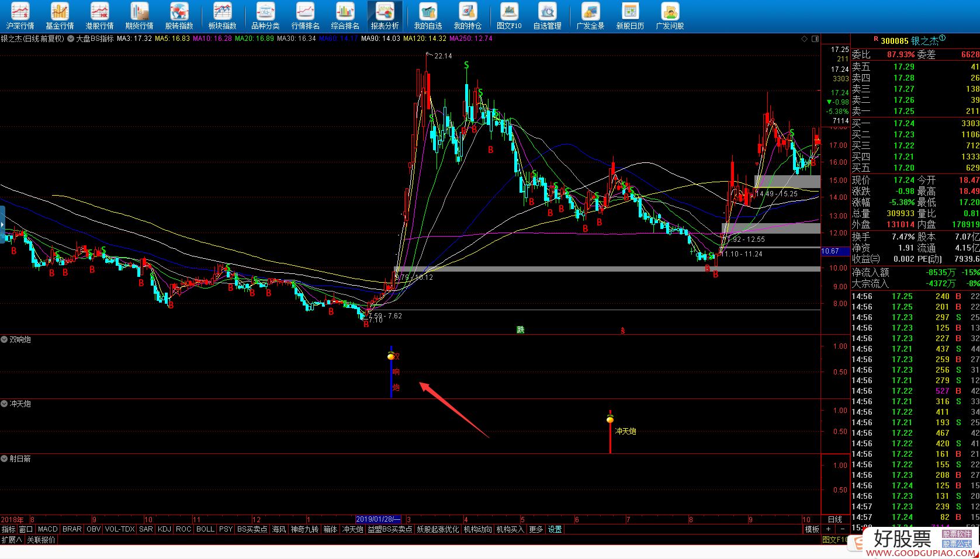Open 行情排名 rankings
The width and height of the screenshot is (980, 559).
[305, 16]
